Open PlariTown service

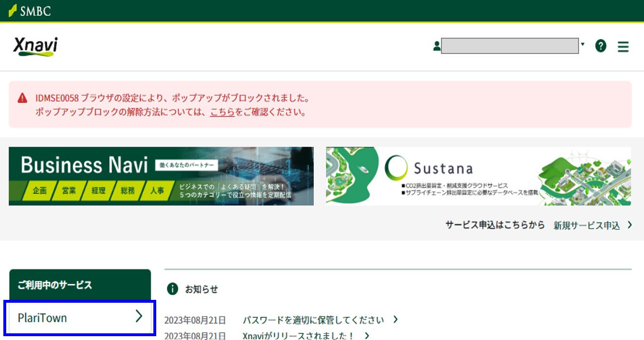[x=80, y=318]
